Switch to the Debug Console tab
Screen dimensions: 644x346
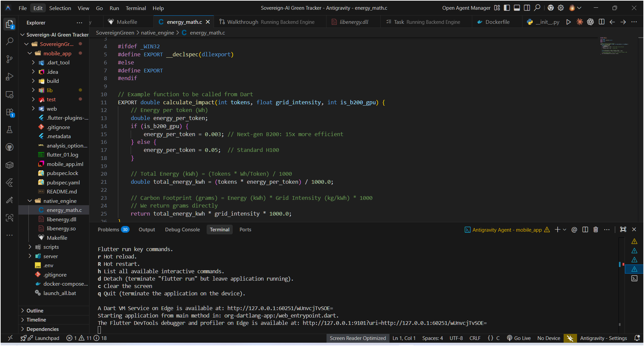pyautogui.click(x=182, y=230)
